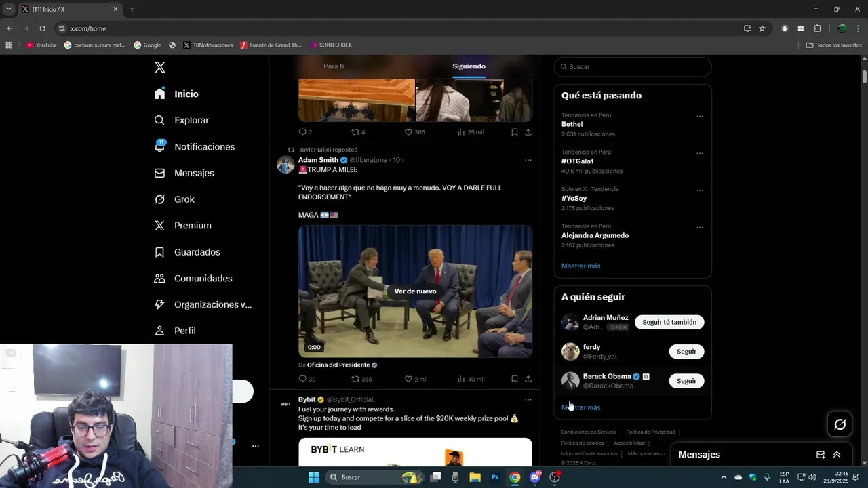Switch to the Siguiendo tab
This screenshot has width=868, height=488.
coord(469,66)
